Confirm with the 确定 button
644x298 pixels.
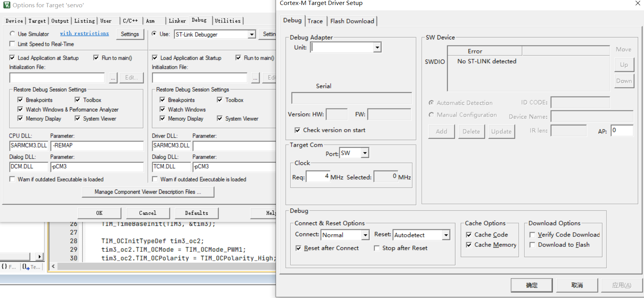tap(532, 285)
